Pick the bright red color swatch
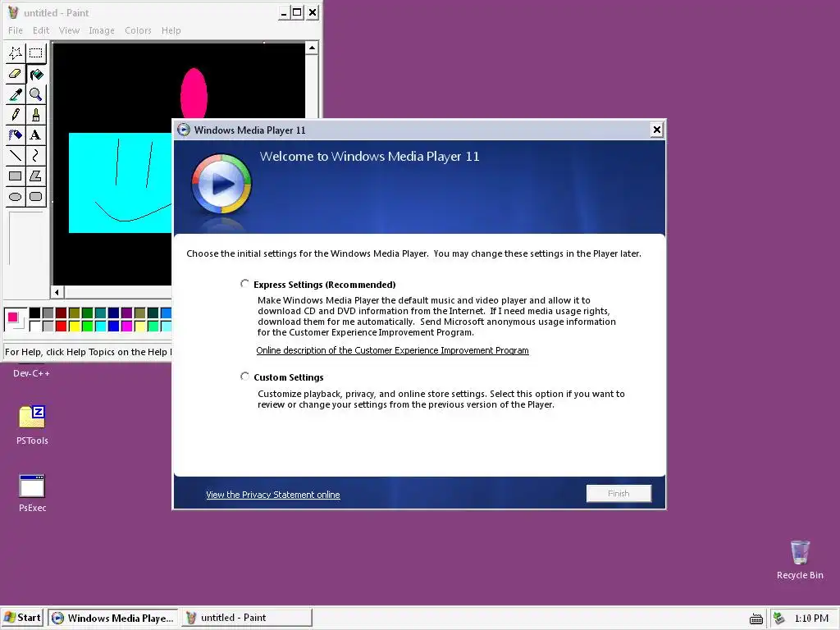Viewport: 840px width, 630px height. tap(61, 326)
